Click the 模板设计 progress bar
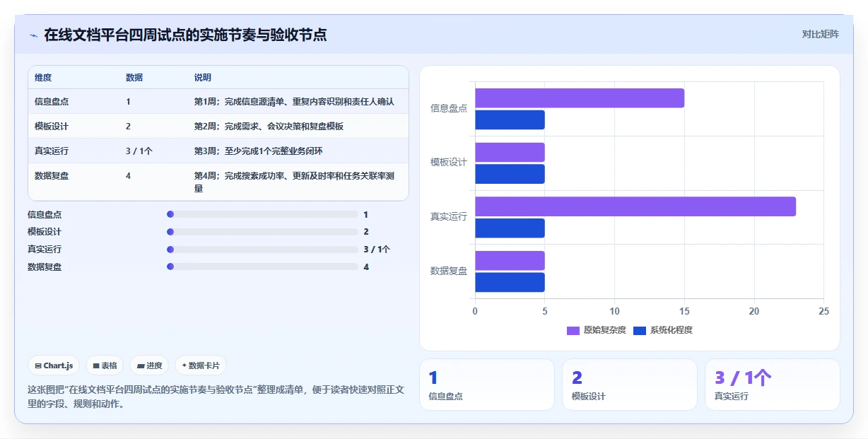The height and width of the screenshot is (439, 868). click(262, 232)
